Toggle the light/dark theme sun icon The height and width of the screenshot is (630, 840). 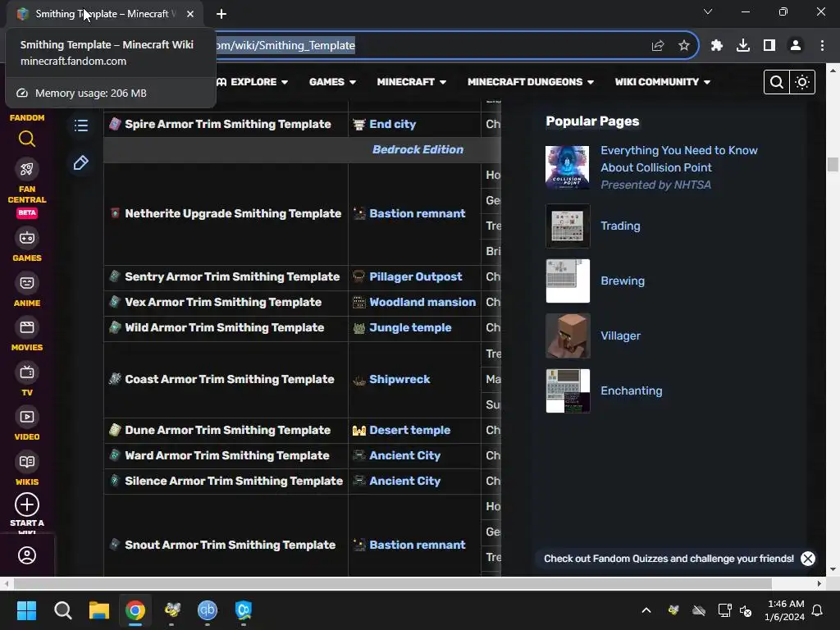point(802,82)
